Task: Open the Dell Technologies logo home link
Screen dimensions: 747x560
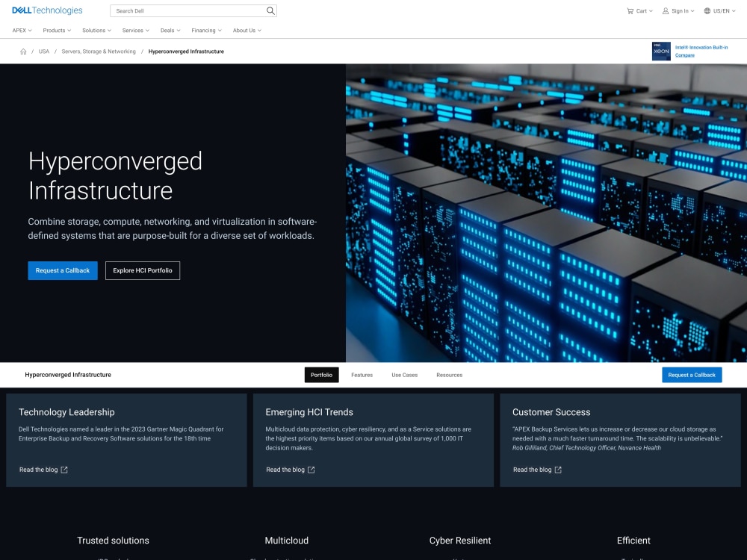Action: pyautogui.click(x=47, y=10)
